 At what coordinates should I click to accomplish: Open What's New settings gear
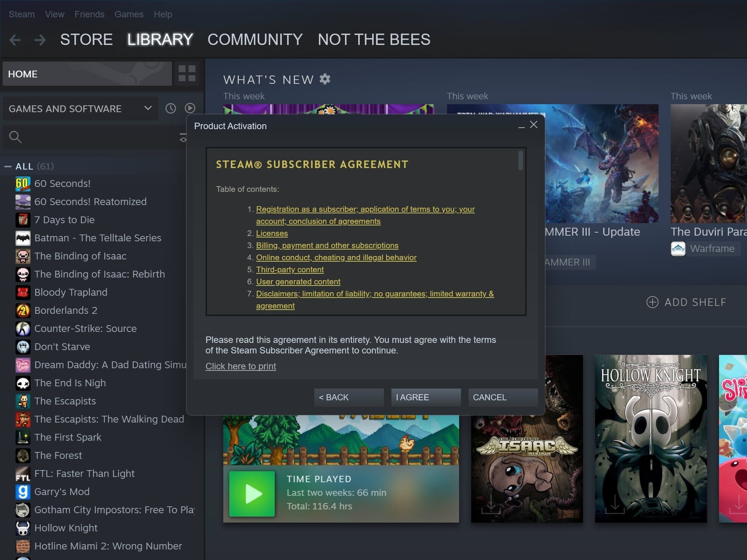pyautogui.click(x=325, y=79)
